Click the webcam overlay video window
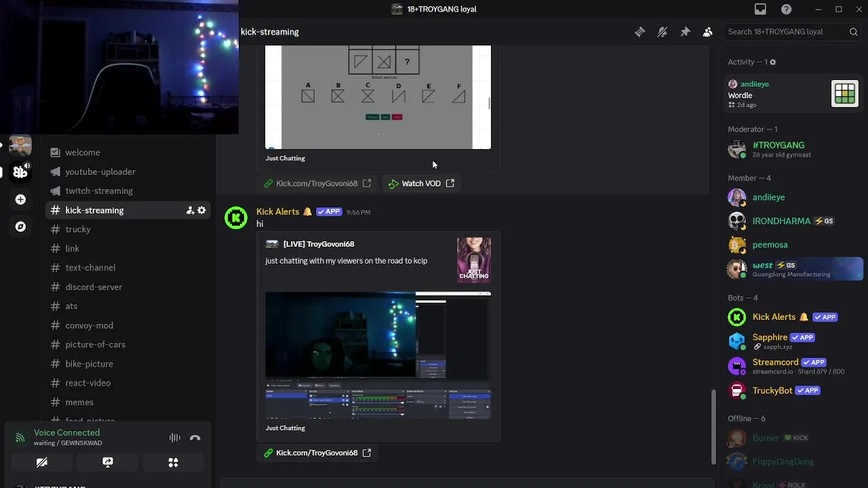868x488 pixels. point(119,66)
